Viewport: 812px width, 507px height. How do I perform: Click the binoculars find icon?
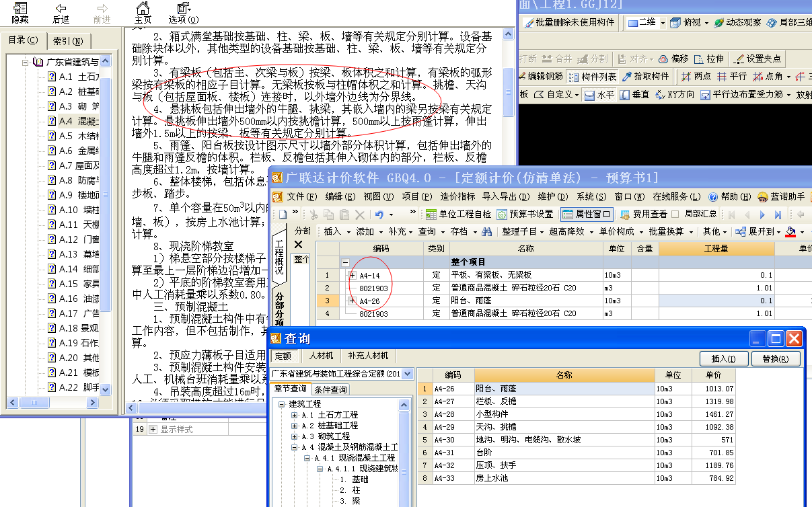[487, 232]
